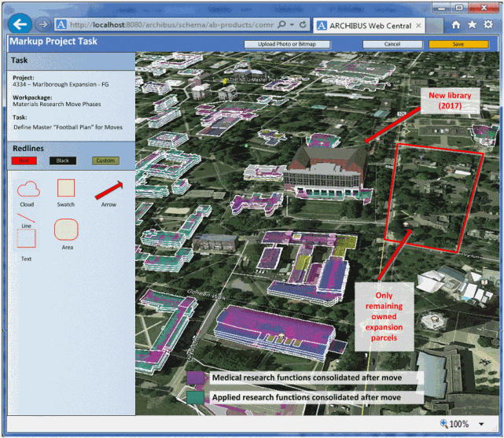Select the Swatch redline tool

[66, 189]
